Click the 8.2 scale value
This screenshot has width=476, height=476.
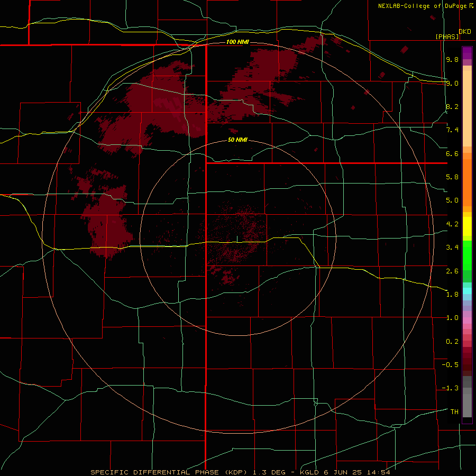tap(452, 107)
